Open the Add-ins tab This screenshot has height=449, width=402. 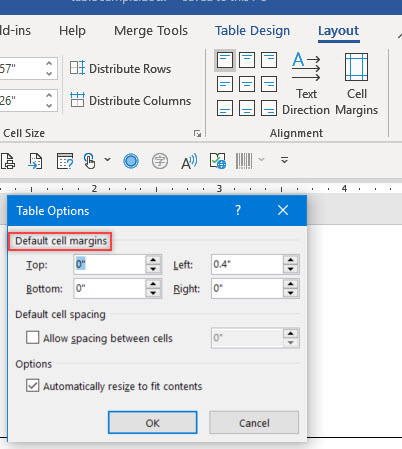click(15, 31)
